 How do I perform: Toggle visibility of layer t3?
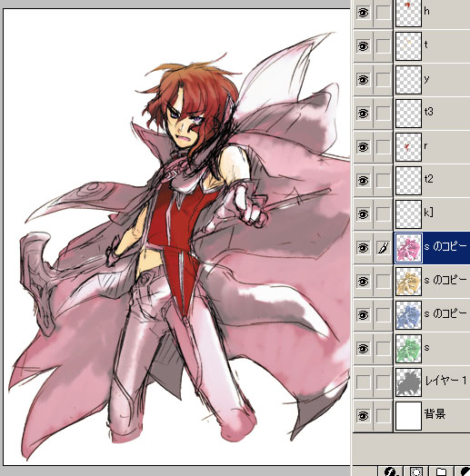[x=363, y=114]
